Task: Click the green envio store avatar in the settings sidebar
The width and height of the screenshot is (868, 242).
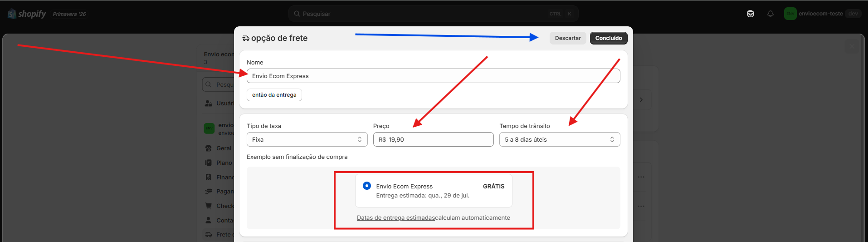Action: pyautogui.click(x=209, y=128)
